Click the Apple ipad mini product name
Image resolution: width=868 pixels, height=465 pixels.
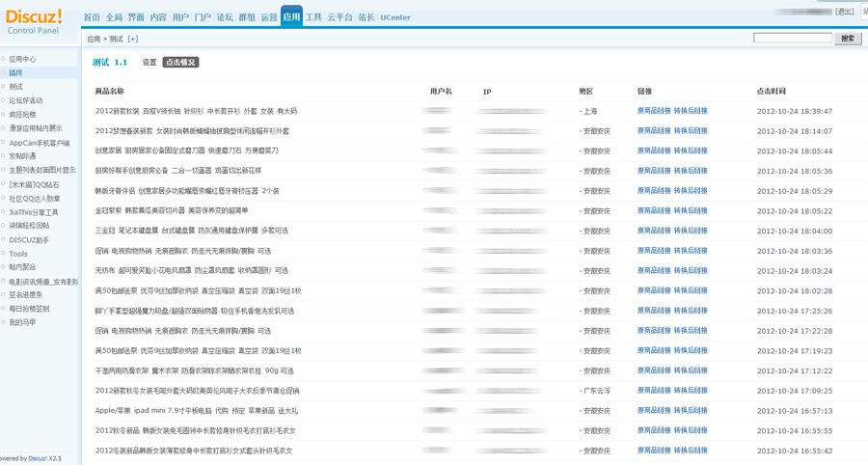click(197, 411)
